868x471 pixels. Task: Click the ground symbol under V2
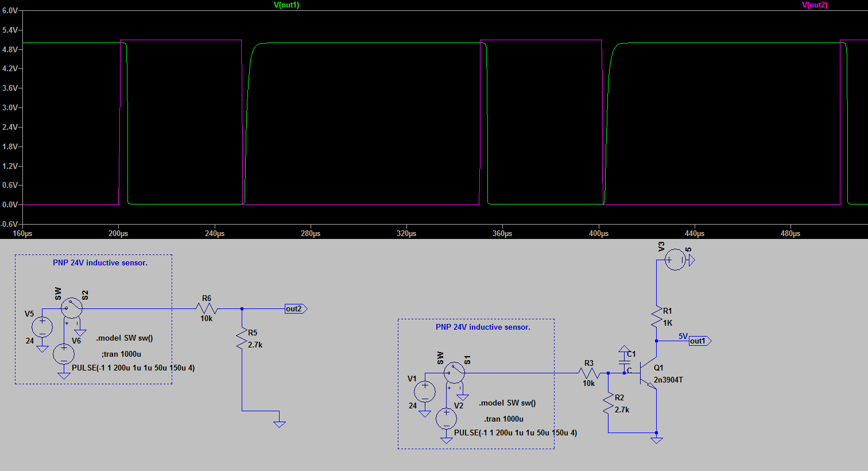coord(447,440)
